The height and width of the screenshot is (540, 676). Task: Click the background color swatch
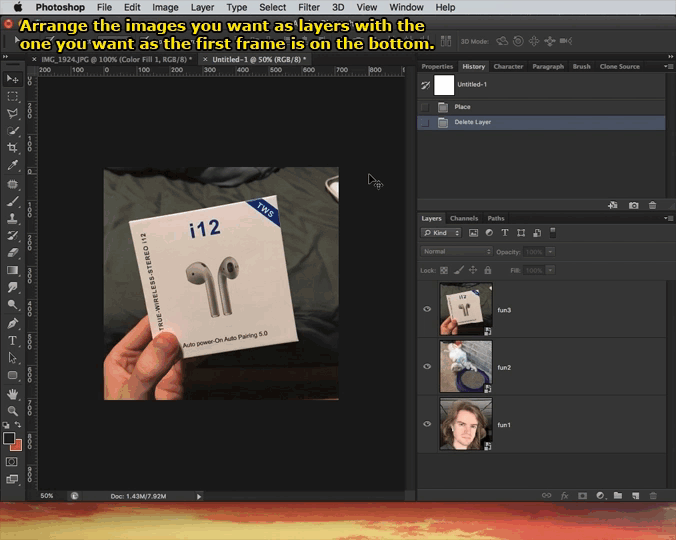(x=17, y=446)
